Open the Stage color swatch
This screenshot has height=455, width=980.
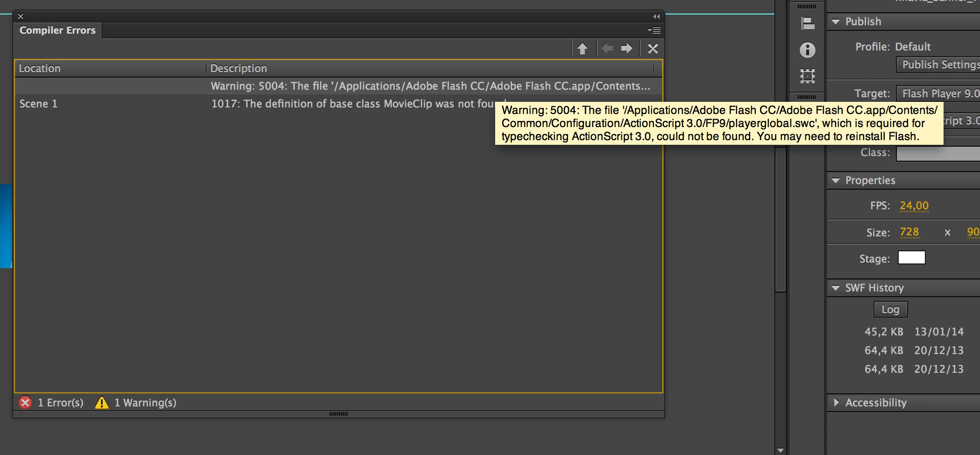912,258
